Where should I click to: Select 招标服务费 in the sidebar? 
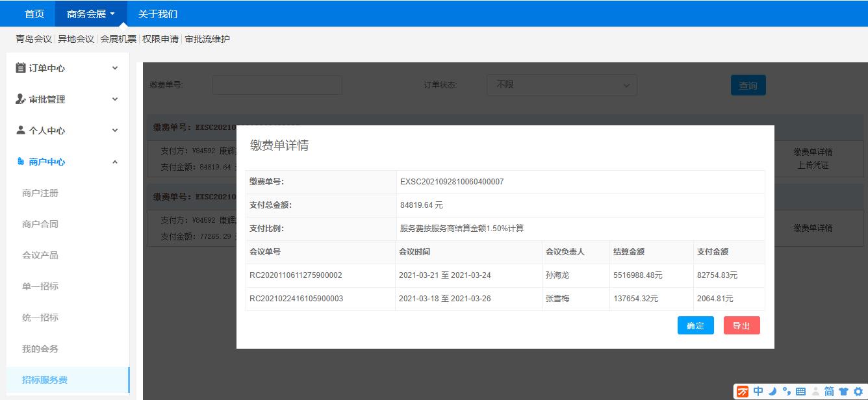(x=45, y=380)
